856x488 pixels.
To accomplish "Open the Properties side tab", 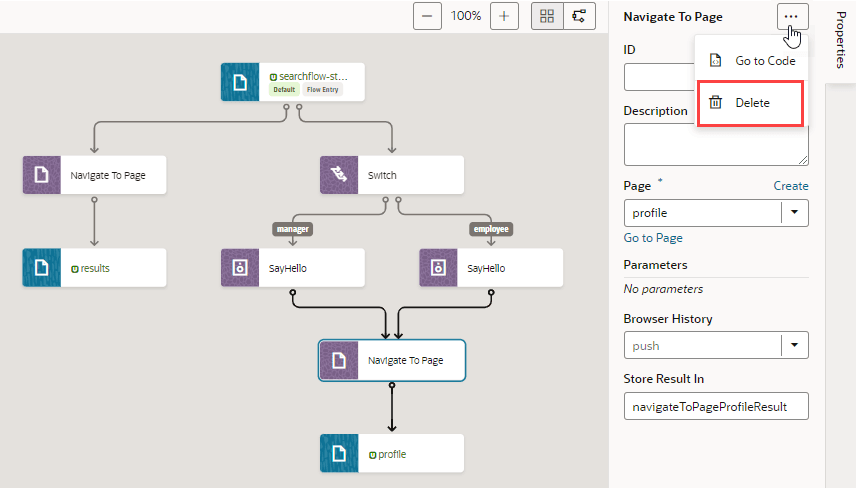I will tap(841, 40).
